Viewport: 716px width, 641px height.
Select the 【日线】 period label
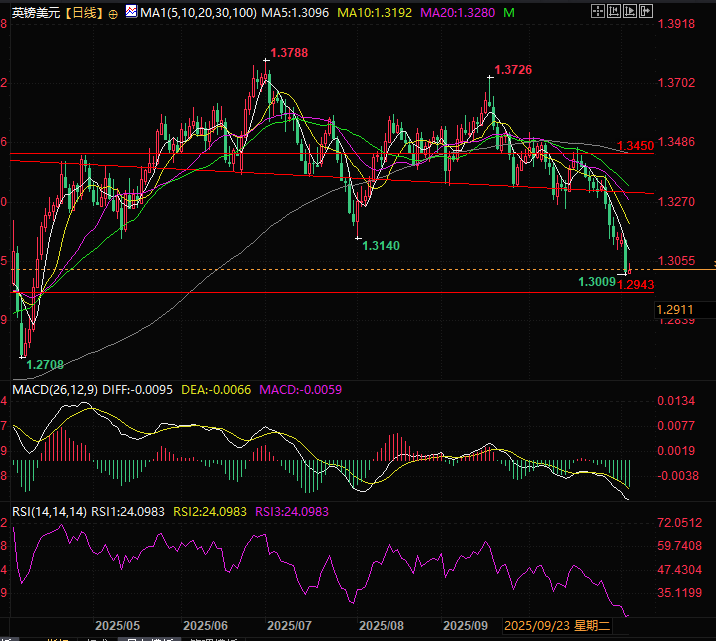pyautogui.click(x=81, y=13)
